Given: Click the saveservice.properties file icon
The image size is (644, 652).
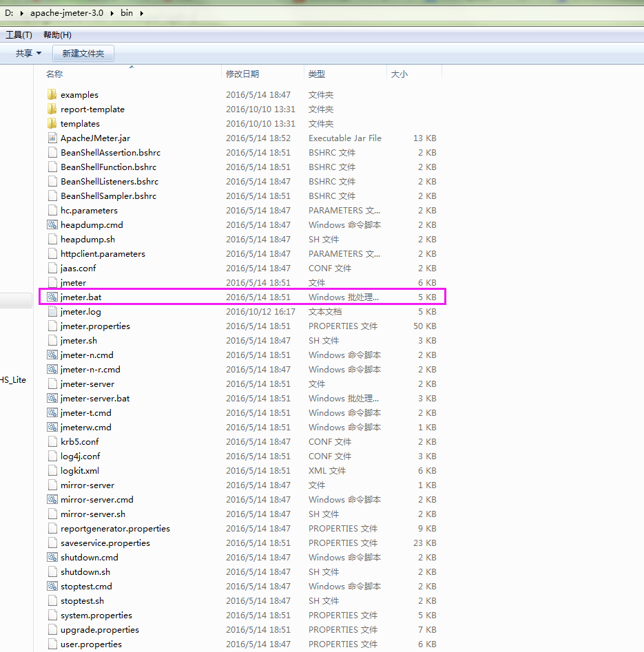Looking at the screenshot, I should pyautogui.click(x=52, y=543).
